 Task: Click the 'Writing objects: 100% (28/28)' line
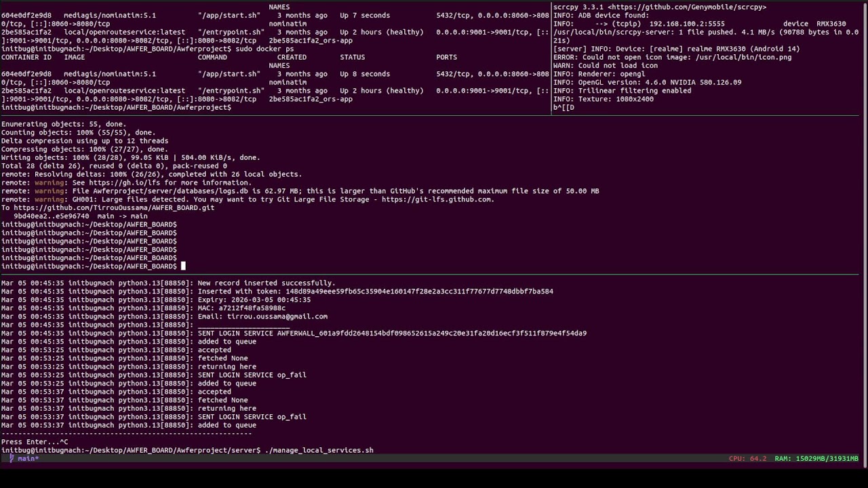(131, 157)
